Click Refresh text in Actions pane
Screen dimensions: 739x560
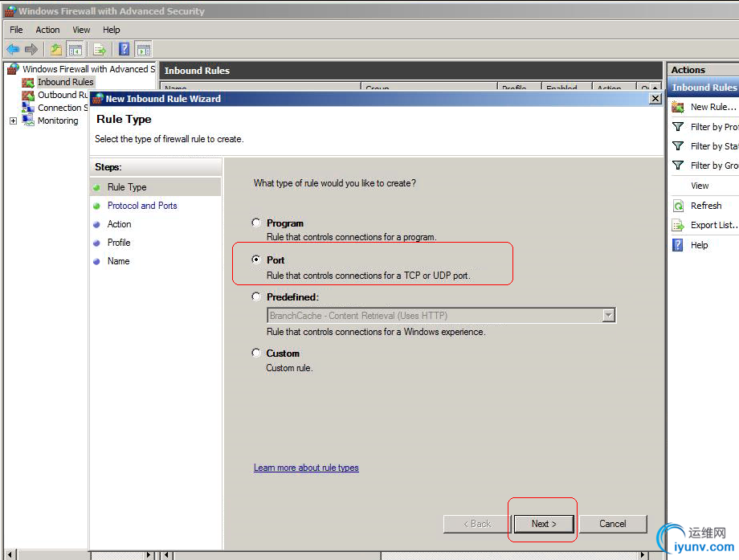pyautogui.click(x=706, y=206)
